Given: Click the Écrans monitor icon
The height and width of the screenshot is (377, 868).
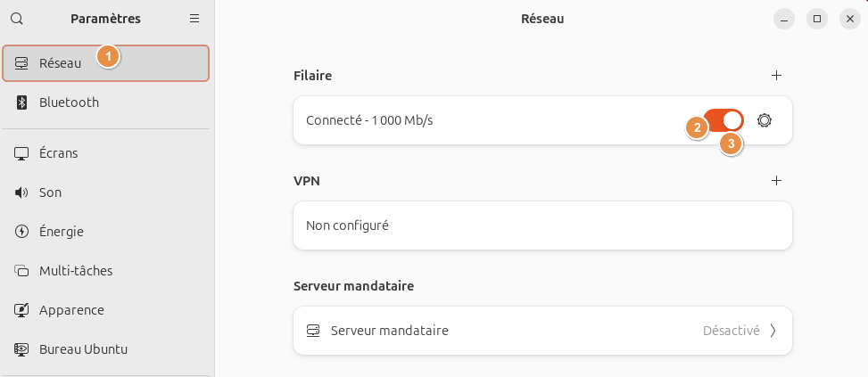Looking at the screenshot, I should pyautogui.click(x=22, y=153).
